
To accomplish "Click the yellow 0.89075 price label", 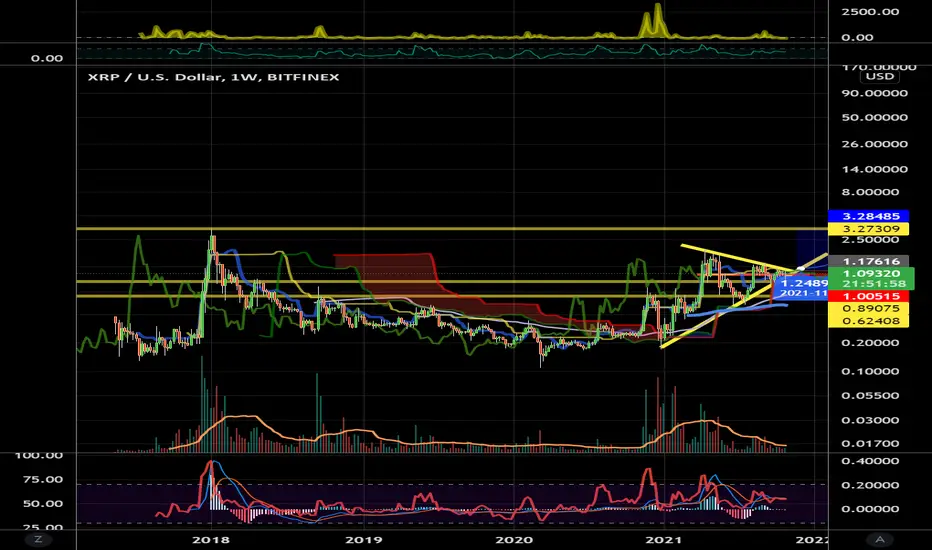I will [868, 309].
